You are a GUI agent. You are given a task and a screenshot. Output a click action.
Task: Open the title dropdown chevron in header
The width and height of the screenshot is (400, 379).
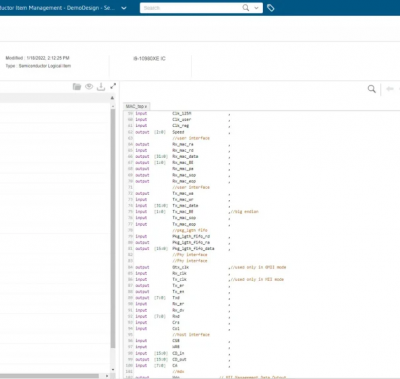coord(124,8)
